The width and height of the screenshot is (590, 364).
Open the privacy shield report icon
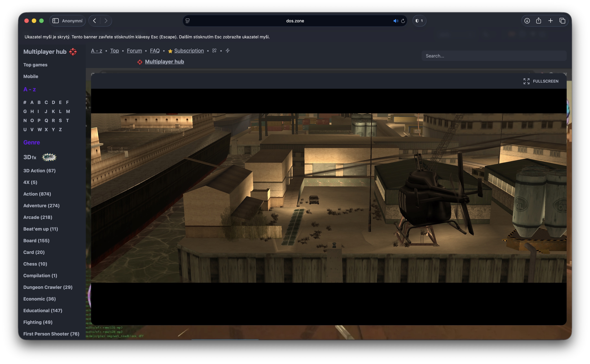coord(419,21)
